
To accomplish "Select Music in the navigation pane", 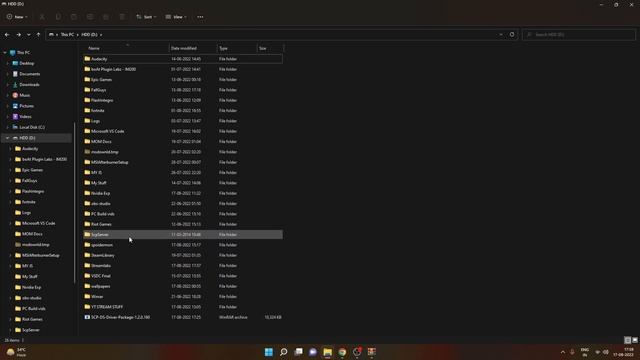I will (24, 95).
